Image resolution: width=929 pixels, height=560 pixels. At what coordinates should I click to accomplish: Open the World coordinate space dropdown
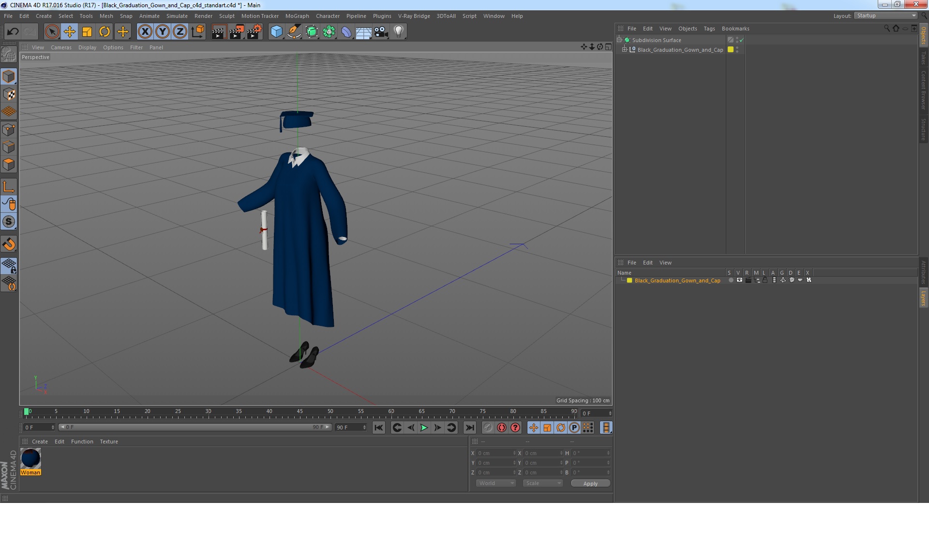(496, 483)
